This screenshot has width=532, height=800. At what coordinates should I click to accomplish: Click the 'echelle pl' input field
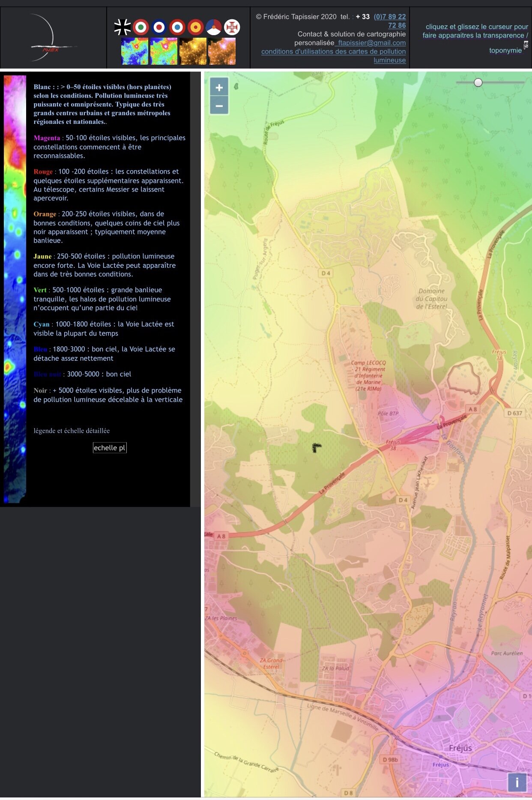point(110,448)
